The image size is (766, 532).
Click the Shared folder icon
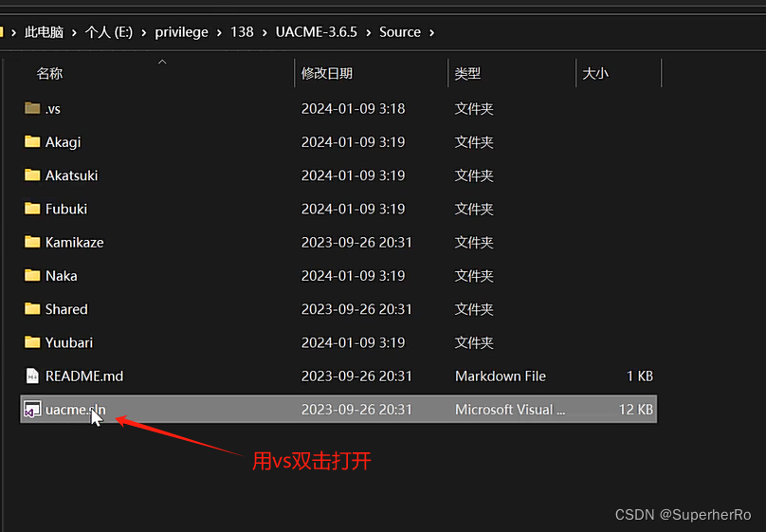coord(32,309)
